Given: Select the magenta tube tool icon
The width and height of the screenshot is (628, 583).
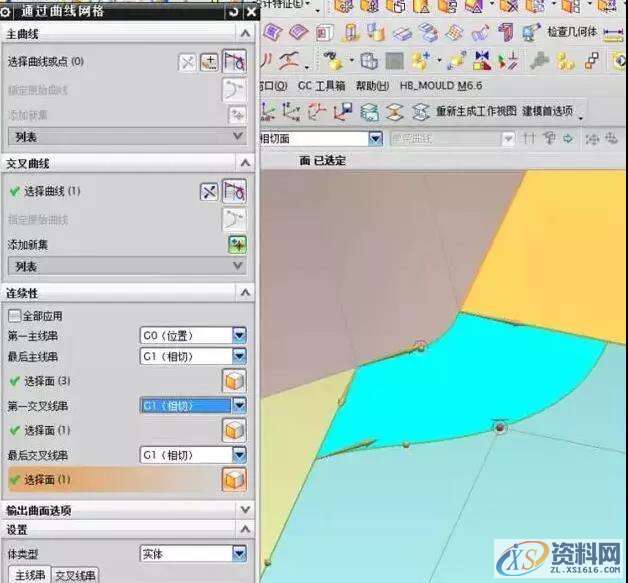Looking at the screenshot, I should coord(506,32).
